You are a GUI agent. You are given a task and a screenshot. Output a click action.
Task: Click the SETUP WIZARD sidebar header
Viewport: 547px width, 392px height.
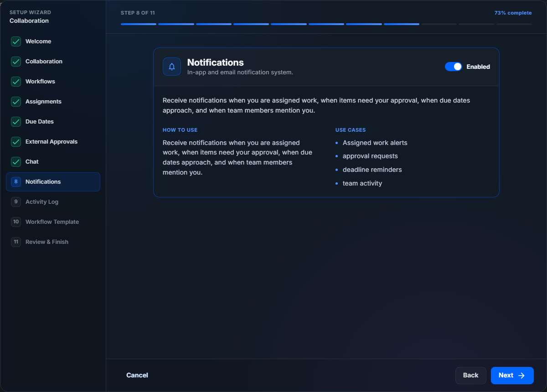(30, 12)
